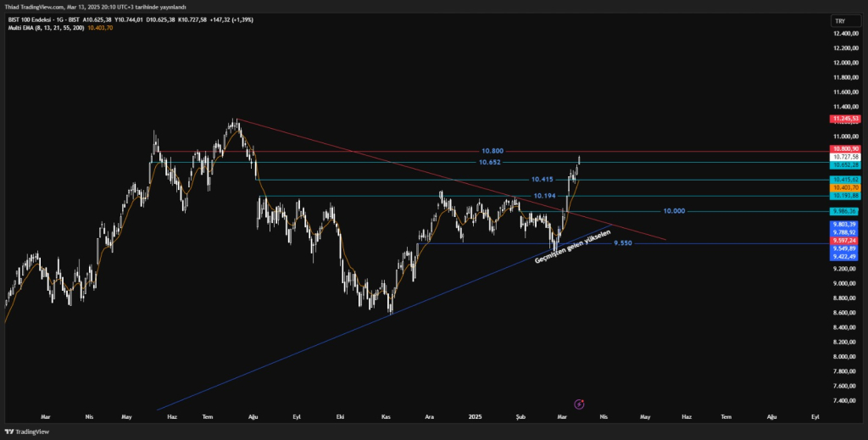Click the orange 10.403,70 axis price tag
Screen dimensions: 868x440
point(845,188)
